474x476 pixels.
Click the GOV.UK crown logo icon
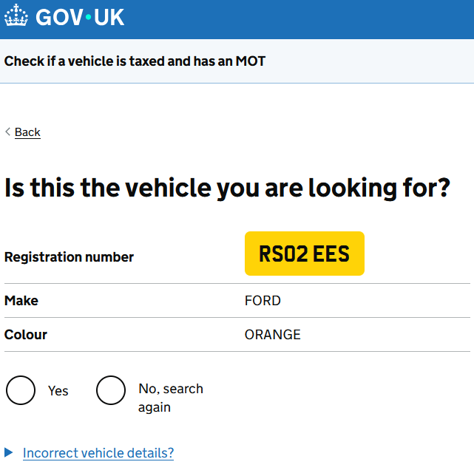click(16, 18)
